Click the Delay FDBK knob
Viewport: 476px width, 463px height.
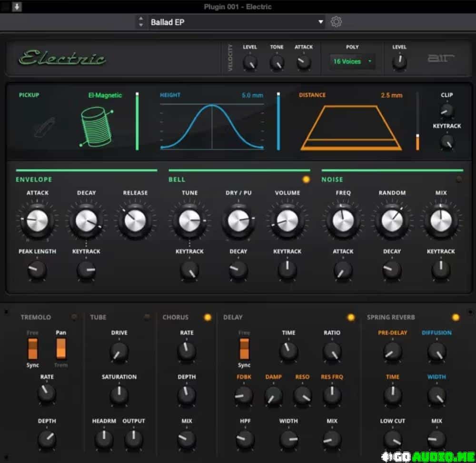coord(244,395)
